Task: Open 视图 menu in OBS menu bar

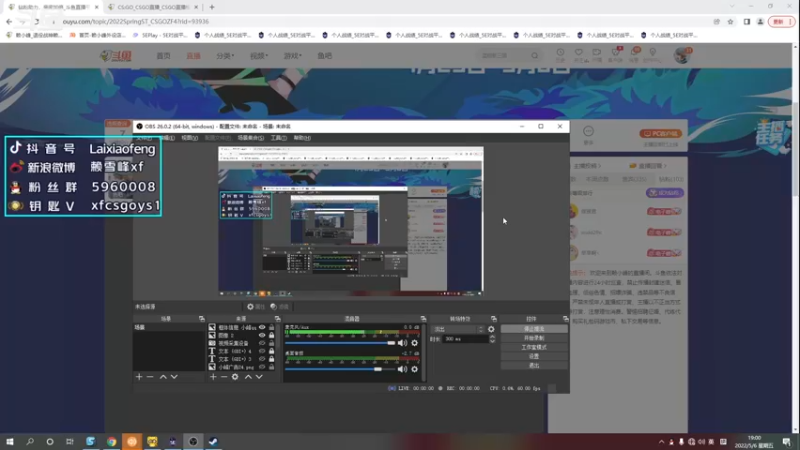Action: click(x=190, y=138)
